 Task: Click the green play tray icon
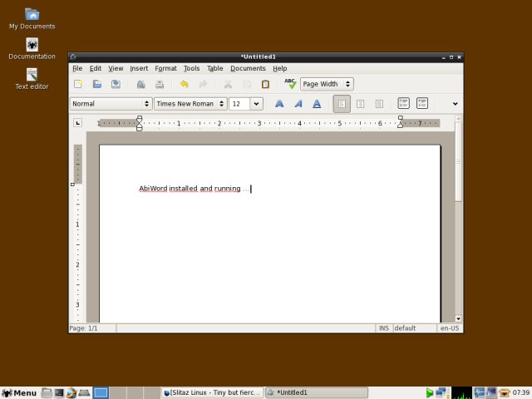tap(430, 393)
